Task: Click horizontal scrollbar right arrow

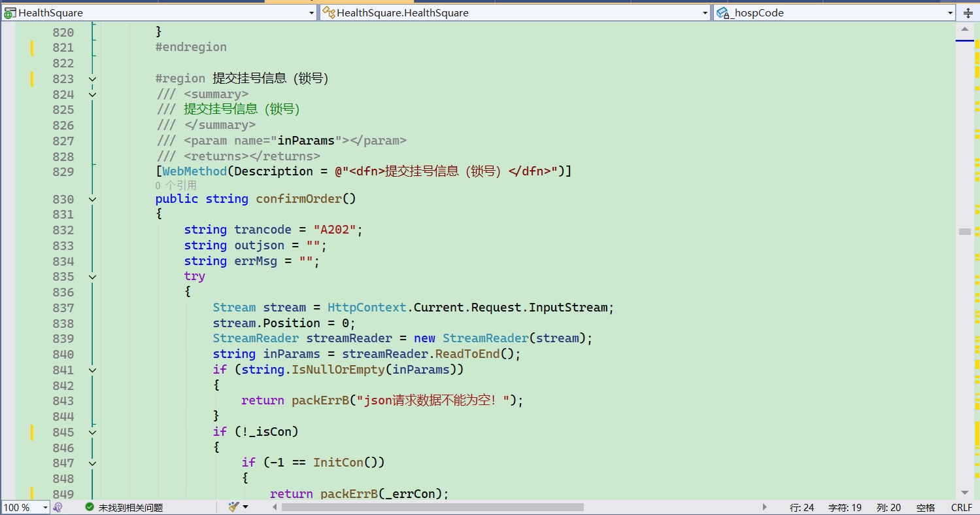Action: coord(764,507)
